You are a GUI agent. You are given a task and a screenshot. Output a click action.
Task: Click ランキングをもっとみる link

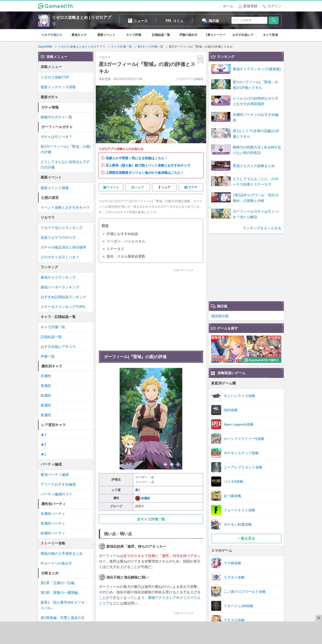[x=262, y=228]
